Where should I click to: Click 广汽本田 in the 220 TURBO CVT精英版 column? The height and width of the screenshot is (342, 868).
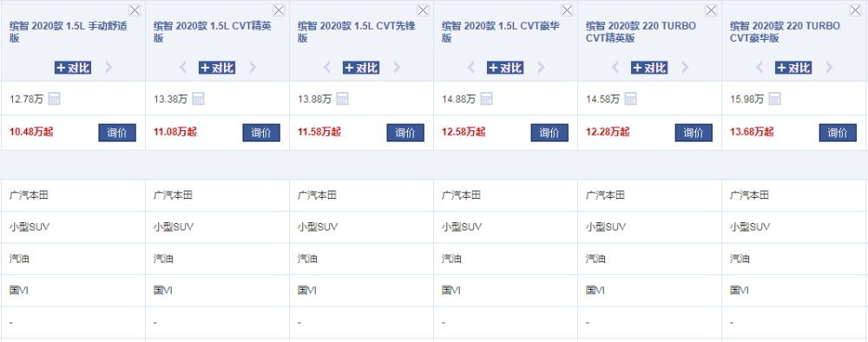[605, 195]
